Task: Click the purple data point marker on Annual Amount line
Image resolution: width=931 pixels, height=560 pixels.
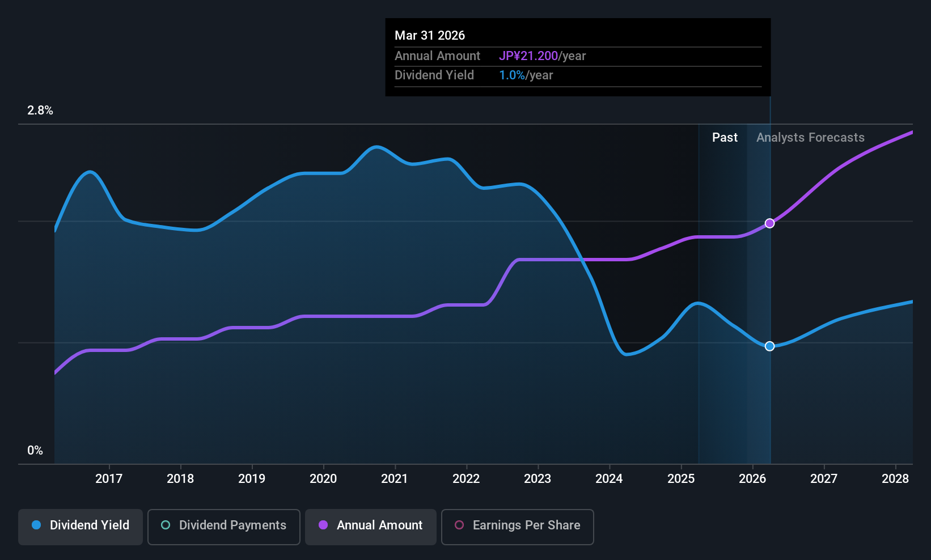Action: coord(769,223)
